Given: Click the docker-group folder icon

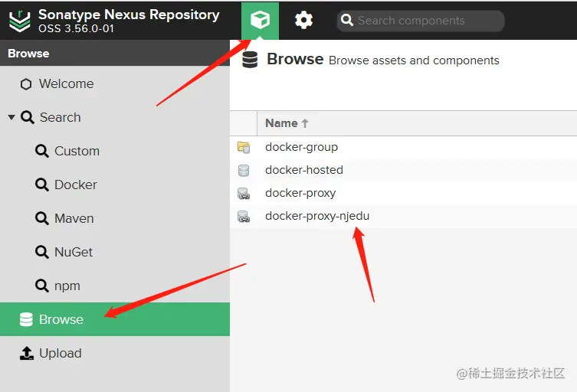Looking at the screenshot, I should click(x=244, y=148).
